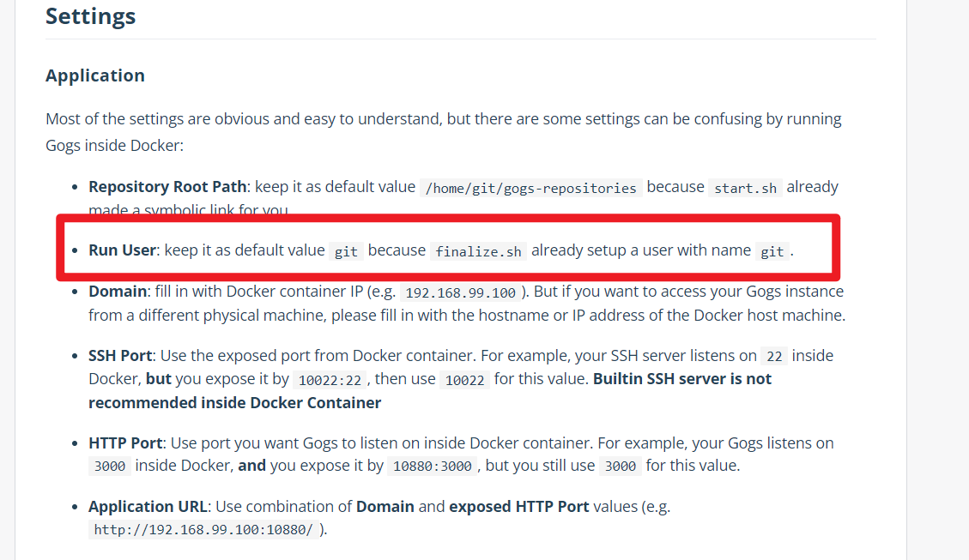This screenshot has height=560, width=969.
Task: Click the SSH Port label
Action: coord(120,356)
